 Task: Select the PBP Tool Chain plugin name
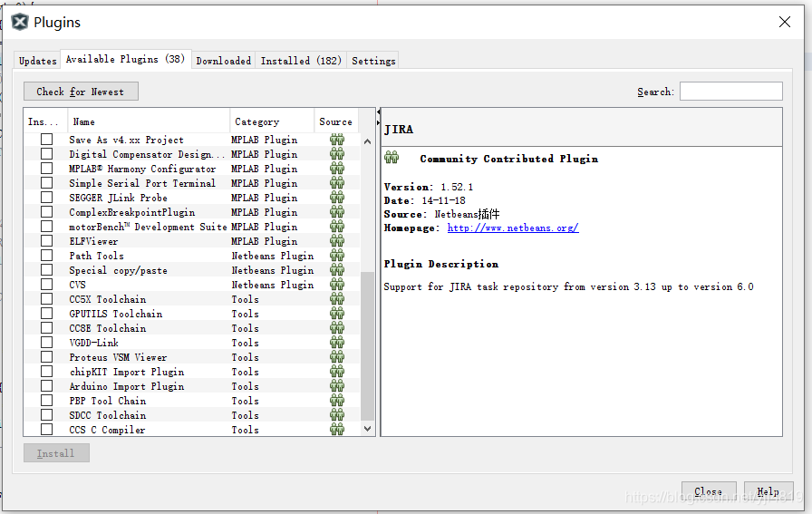(108, 401)
